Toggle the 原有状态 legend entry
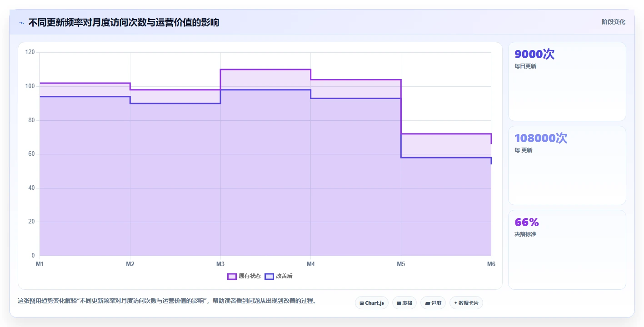 coord(244,276)
